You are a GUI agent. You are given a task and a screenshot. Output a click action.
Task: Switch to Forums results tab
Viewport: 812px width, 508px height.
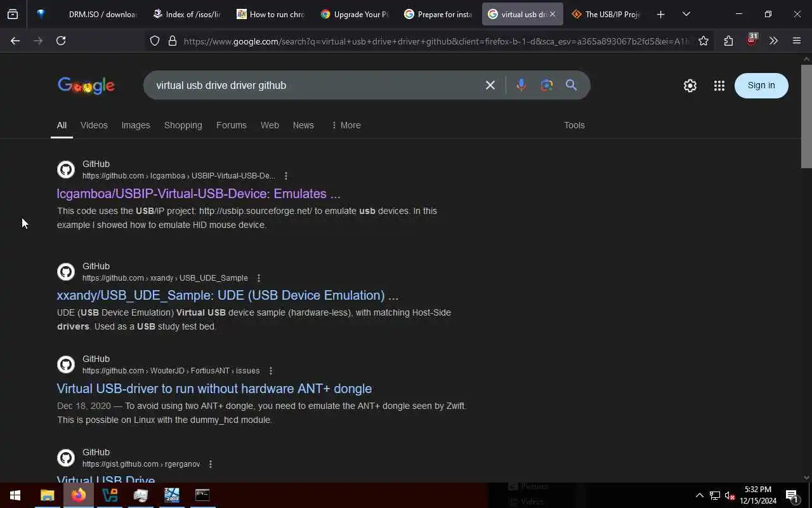coord(231,125)
